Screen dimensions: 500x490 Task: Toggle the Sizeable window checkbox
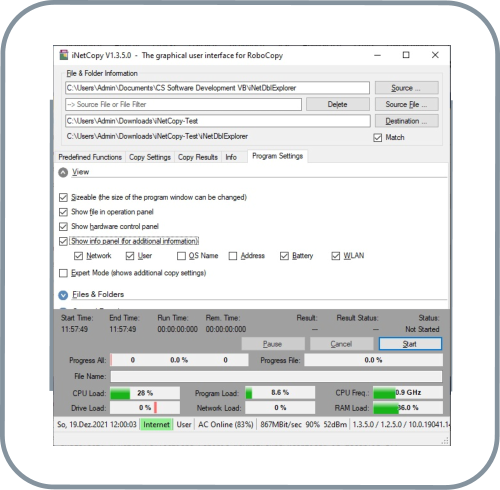coord(63,197)
